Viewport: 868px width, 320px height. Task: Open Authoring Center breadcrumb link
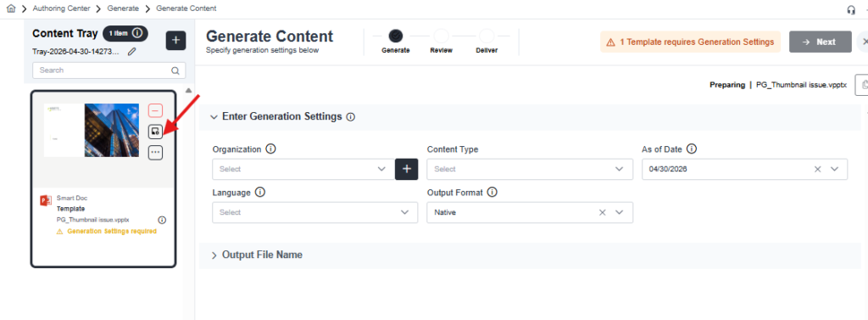[x=61, y=8]
